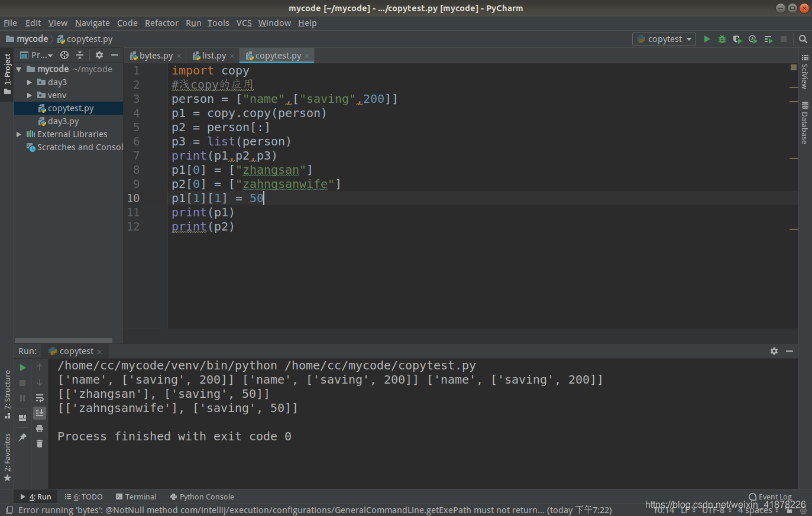Screen dimensions: 812x516
Task: Click the down arrow in Run console
Action: 40,382
